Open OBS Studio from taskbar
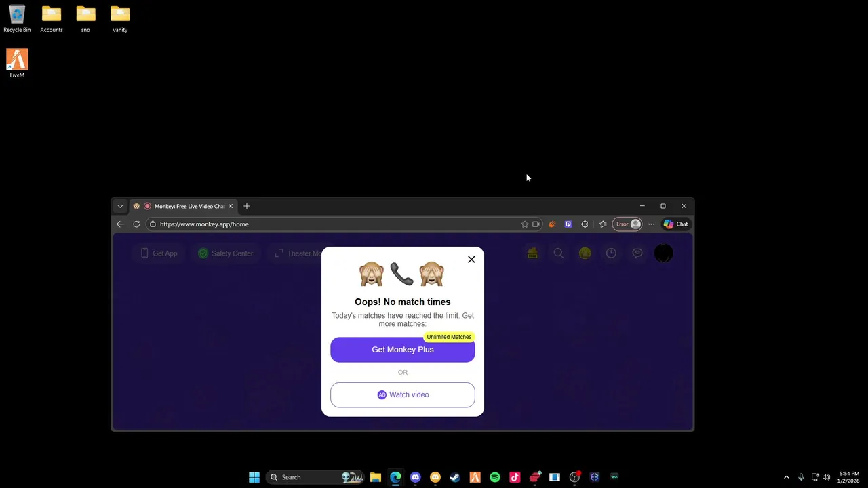Screen dimensions: 868x488 [574, 477]
